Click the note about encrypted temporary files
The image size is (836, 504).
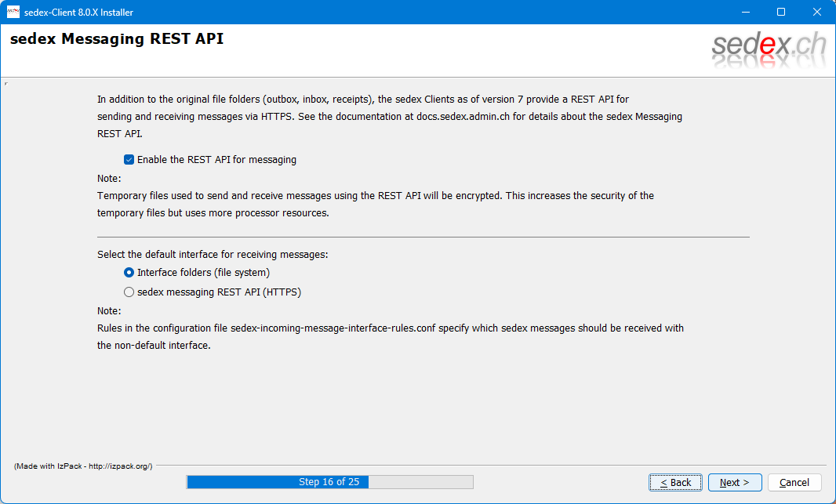click(x=375, y=204)
